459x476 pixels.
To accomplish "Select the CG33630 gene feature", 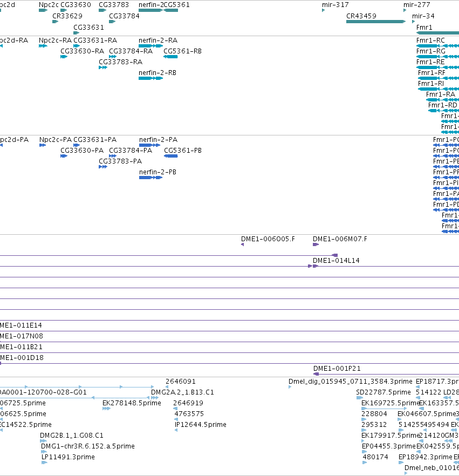I will tap(64, 10).
